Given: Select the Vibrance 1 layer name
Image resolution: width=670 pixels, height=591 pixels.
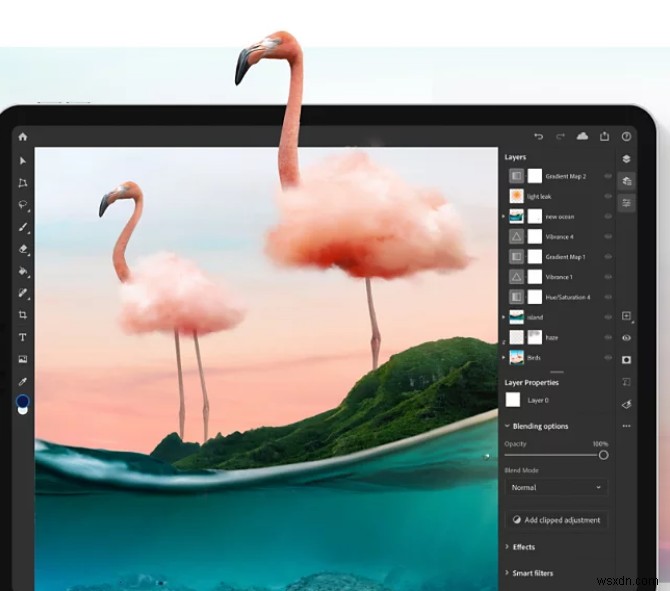Looking at the screenshot, I should click(x=559, y=277).
